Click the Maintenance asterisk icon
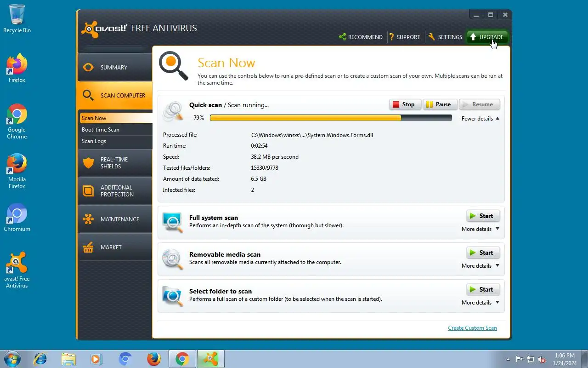The image size is (588, 368). [x=88, y=219]
